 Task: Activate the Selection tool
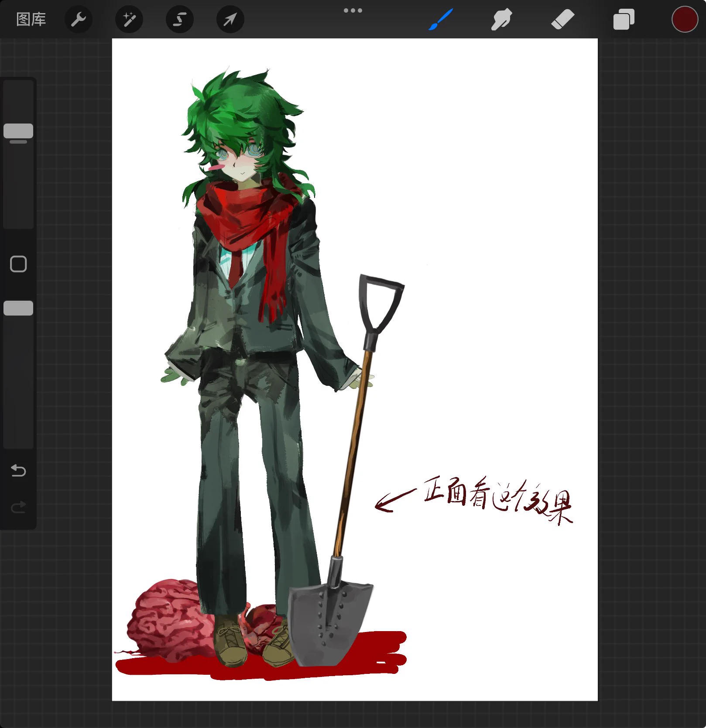(x=180, y=20)
